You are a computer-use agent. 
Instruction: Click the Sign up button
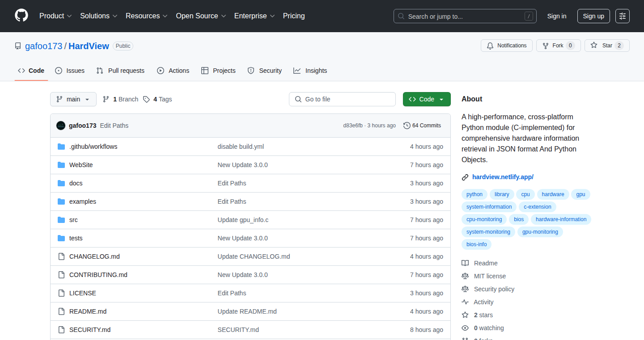coord(593,16)
